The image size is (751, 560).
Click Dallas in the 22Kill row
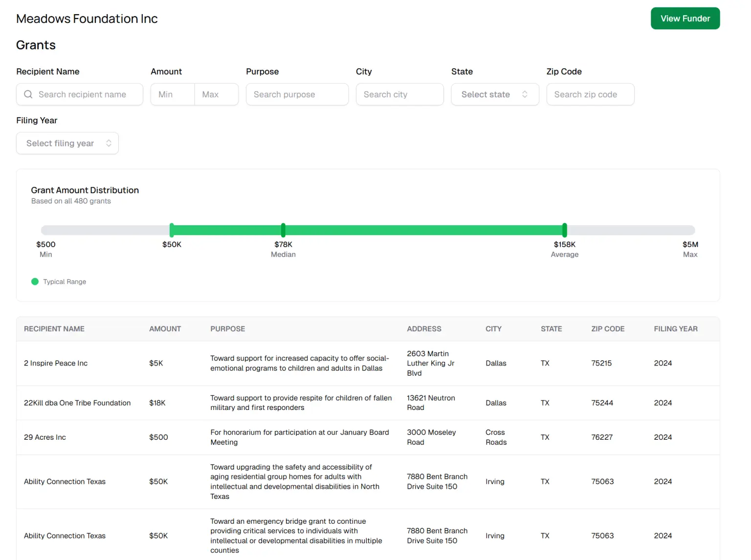(496, 403)
